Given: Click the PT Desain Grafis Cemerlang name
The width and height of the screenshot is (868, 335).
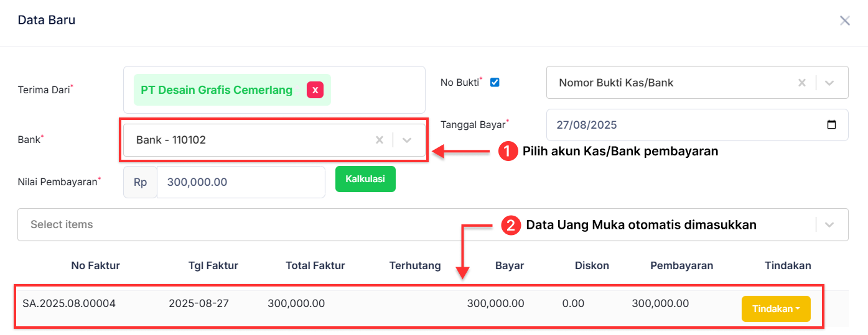Looking at the screenshot, I should pos(217,90).
